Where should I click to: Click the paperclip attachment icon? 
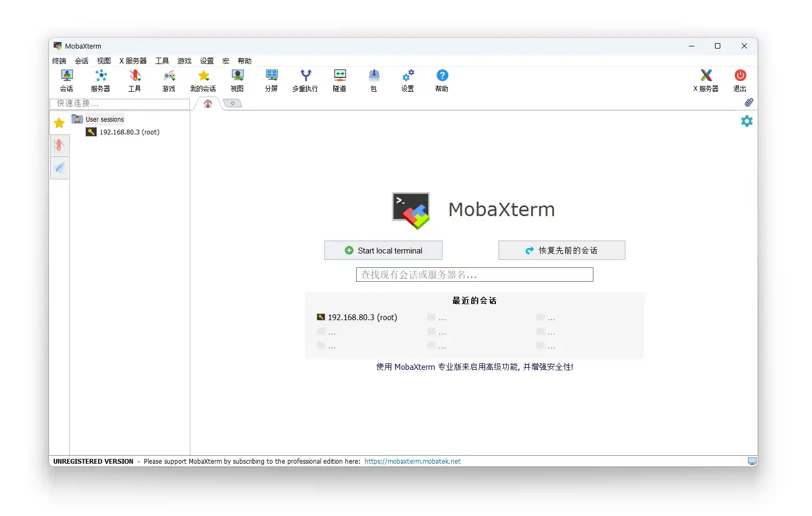(x=749, y=102)
